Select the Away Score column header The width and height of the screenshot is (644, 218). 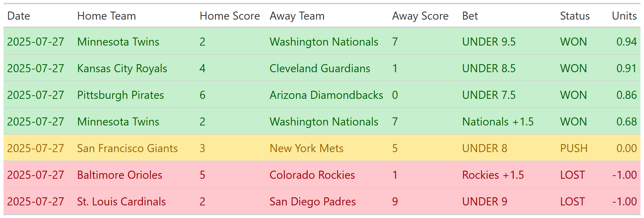click(420, 16)
